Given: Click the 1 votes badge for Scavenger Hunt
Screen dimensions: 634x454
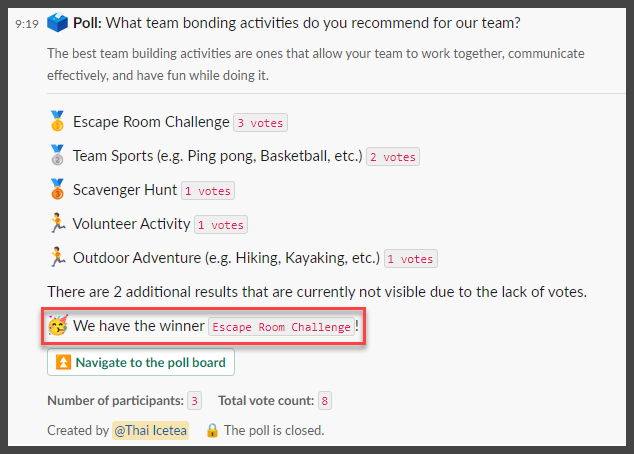Looking at the screenshot, I should (x=208, y=190).
